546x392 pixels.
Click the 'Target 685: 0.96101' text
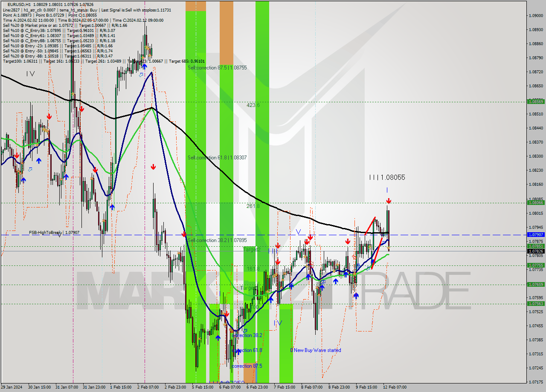[187, 61]
